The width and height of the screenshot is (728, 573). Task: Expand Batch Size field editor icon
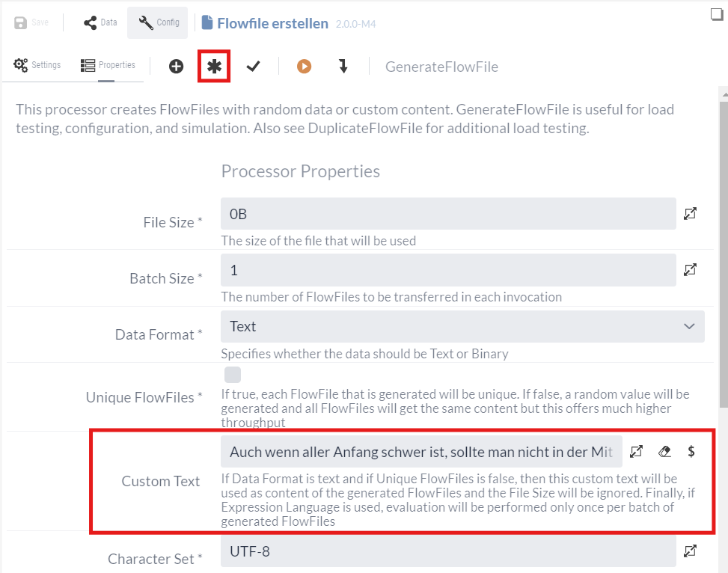(690, 269)
